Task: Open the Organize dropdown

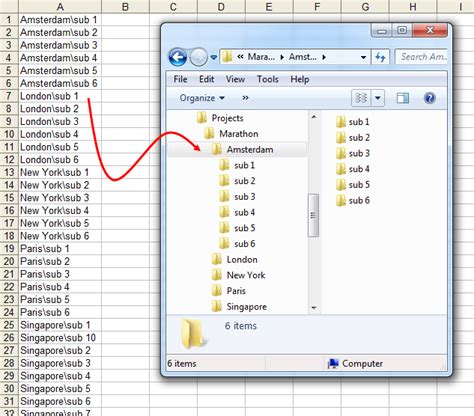Action: click(202, 98)
